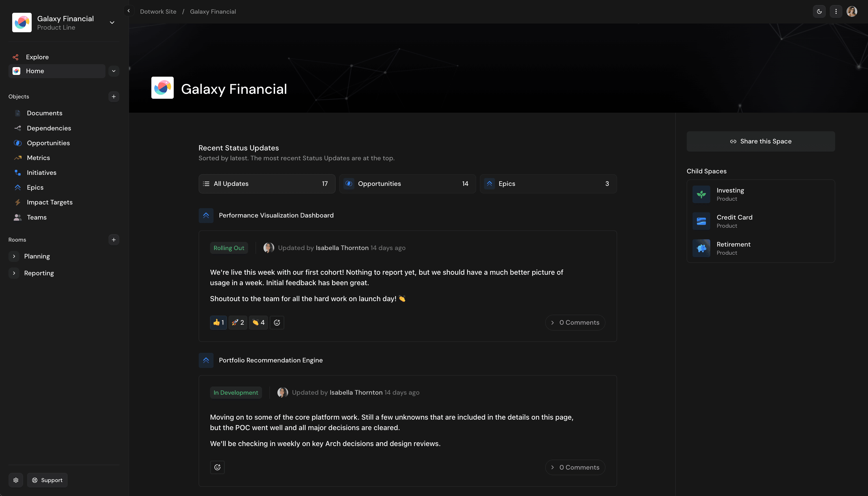Add a reaction to the Rolling Out update
Screen dimensions: 868x496
277,322
